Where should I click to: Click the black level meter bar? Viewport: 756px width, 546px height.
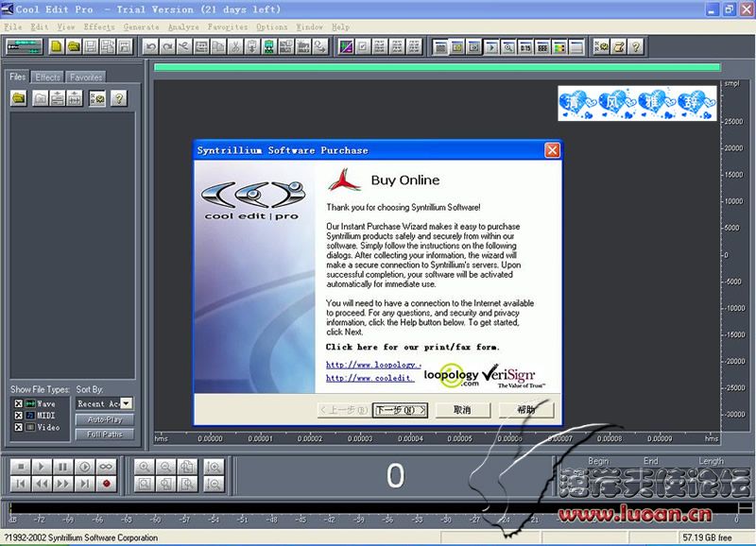pyautogui.click(x=373, y=508)
